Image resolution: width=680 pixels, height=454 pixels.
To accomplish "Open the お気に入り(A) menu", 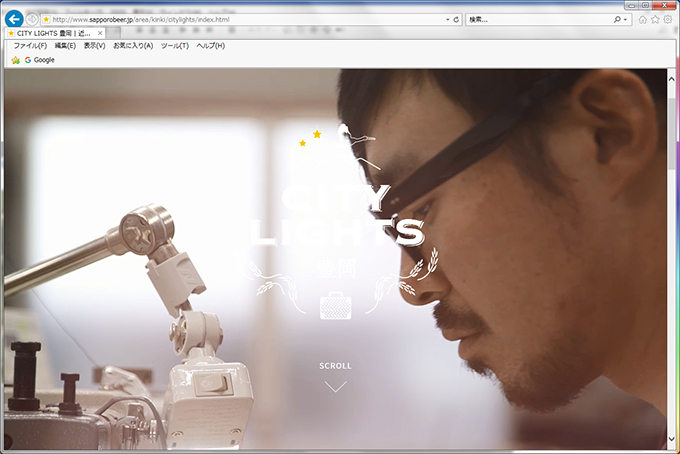I will (133, 46).
